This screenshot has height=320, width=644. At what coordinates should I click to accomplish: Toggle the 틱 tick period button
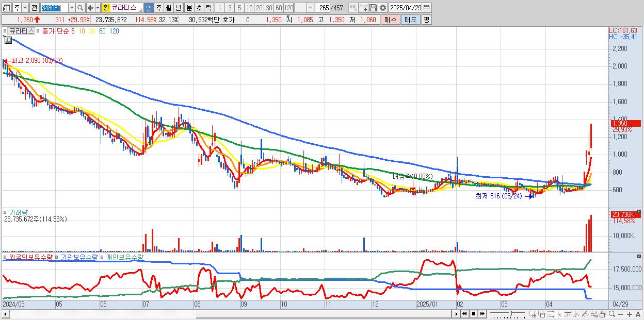208,8
